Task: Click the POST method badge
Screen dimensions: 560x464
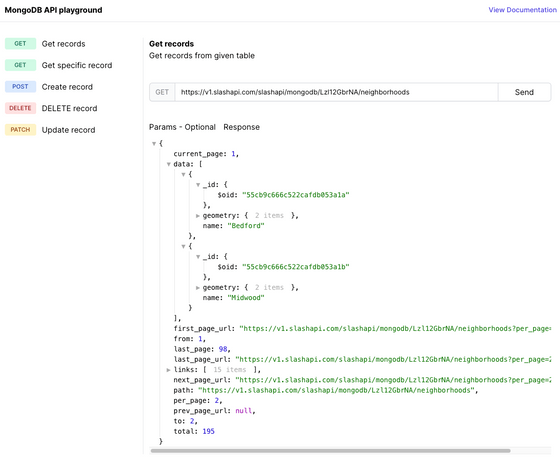Action: tap(20, 86)
